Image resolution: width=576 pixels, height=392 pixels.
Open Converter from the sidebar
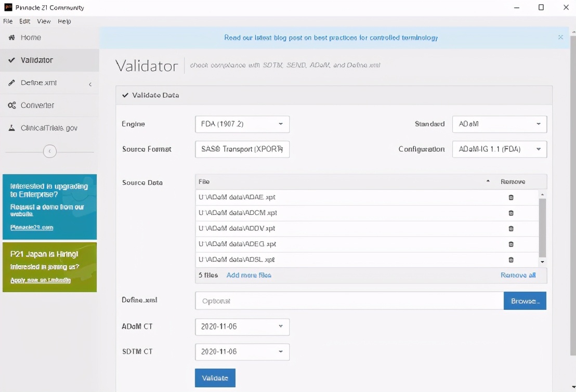pos(49,106)
